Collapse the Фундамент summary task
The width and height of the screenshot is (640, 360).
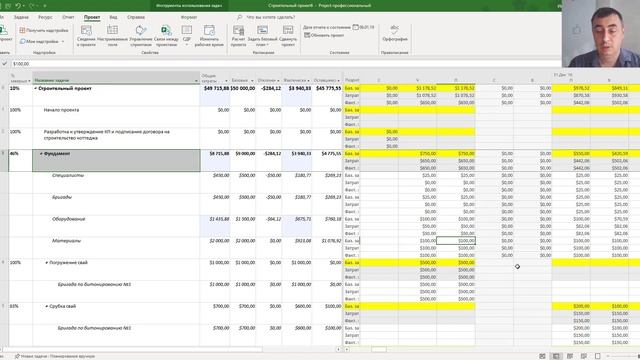(41, 153)
